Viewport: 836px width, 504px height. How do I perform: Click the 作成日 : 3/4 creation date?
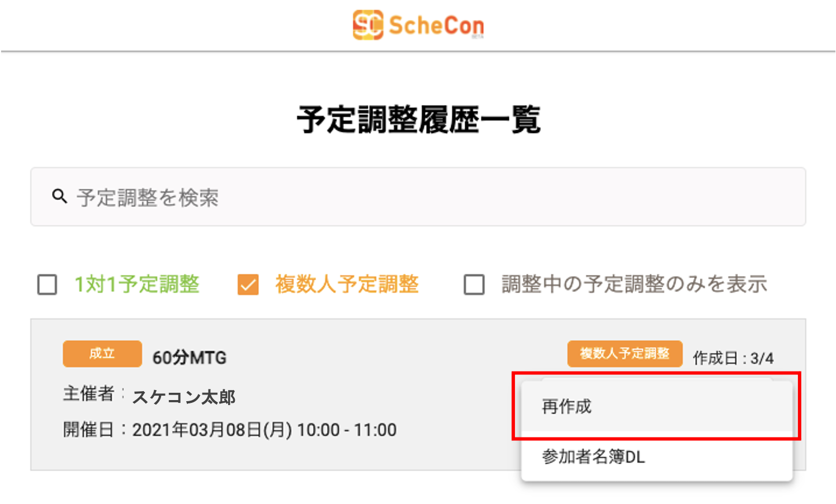pos(733,358)
